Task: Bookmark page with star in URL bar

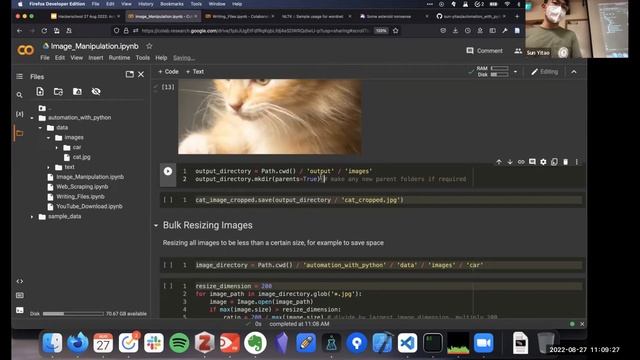Action: click(396, 31)
